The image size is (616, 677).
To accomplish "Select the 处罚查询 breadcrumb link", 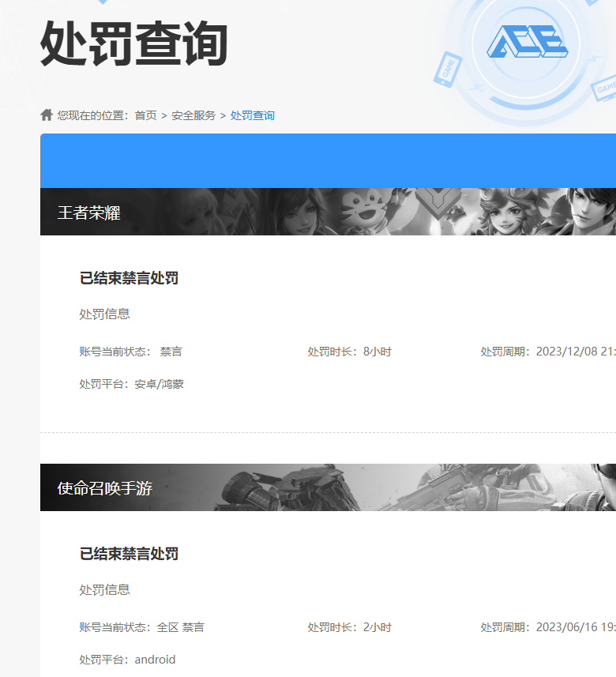I will point(253,115).
